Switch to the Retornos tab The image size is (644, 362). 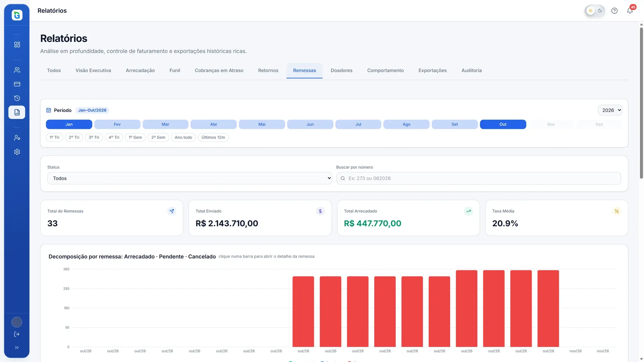click(x=268, y=70)
